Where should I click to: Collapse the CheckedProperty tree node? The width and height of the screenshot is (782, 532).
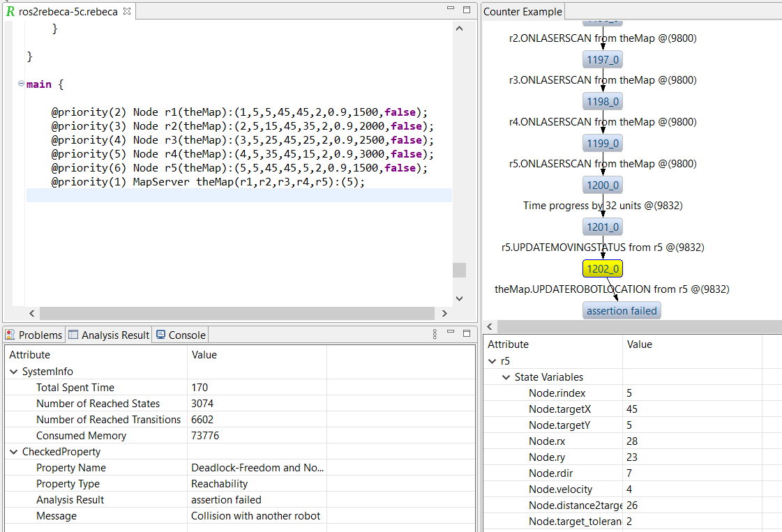pos(13,452)
